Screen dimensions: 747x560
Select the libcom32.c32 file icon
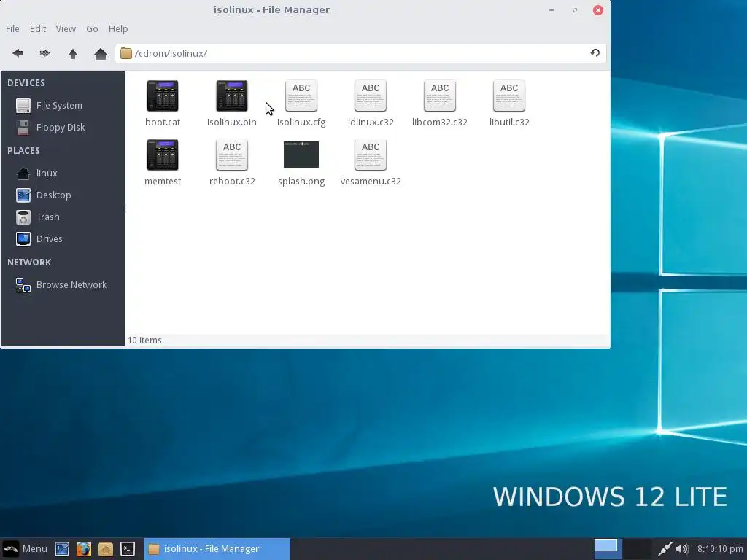[x=440, y=96]
